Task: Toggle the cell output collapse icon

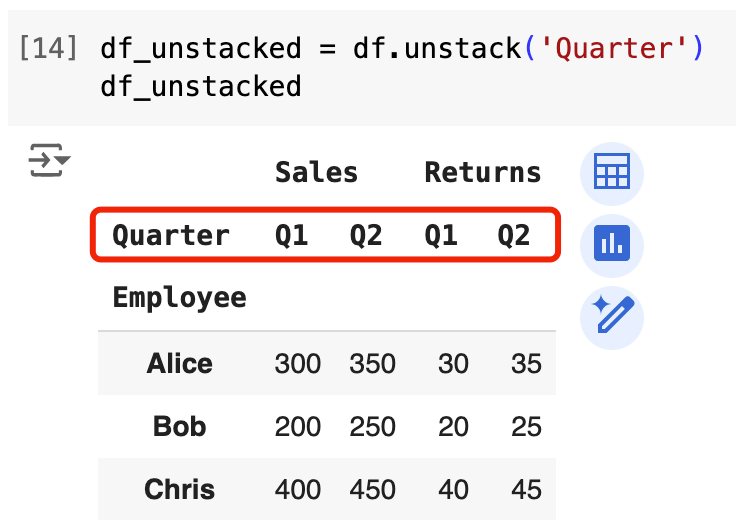Action: click(x=48, y=160)
